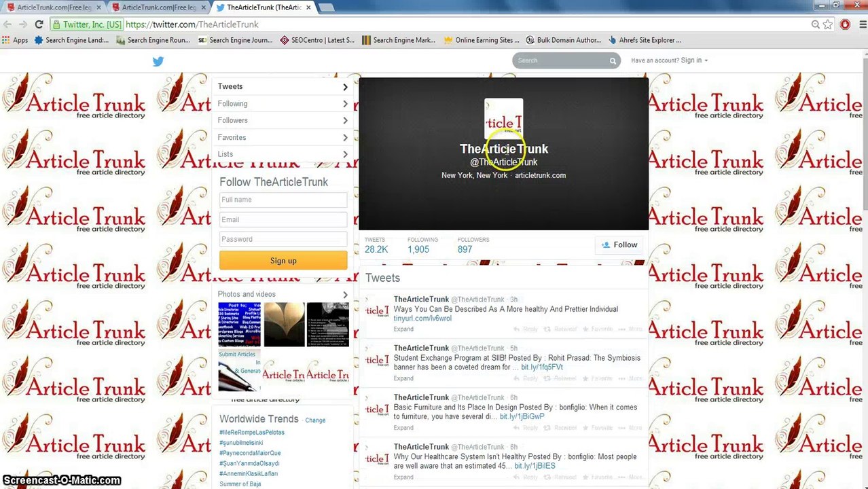Image resolution: width=868 pixels, height=489 pixels.
Task: Open the Followers list
Action: pyautogui.click(x=283, y=120)
